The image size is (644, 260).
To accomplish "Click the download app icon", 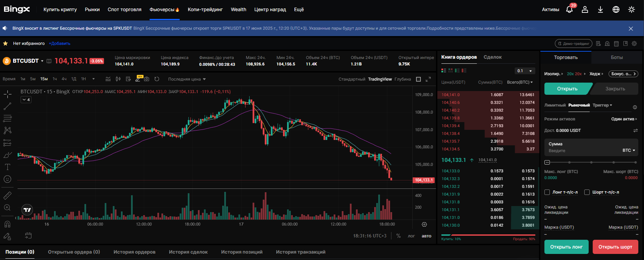I will coord(600,9).
